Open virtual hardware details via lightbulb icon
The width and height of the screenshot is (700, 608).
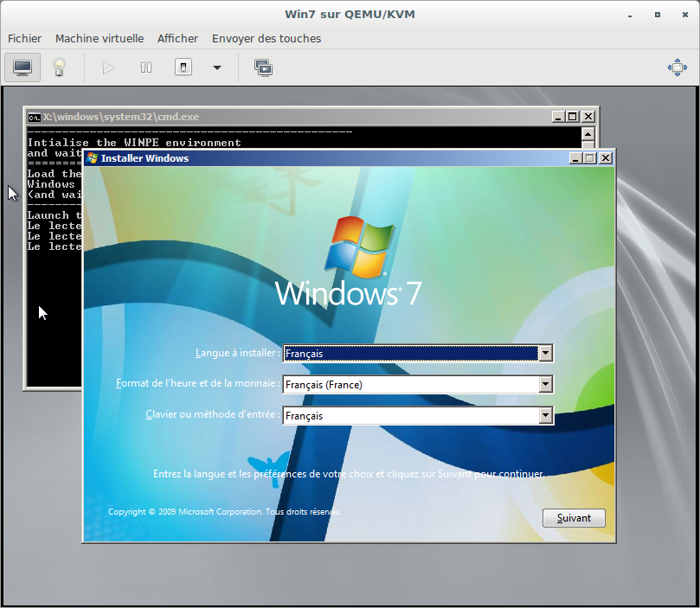(59, 67)
